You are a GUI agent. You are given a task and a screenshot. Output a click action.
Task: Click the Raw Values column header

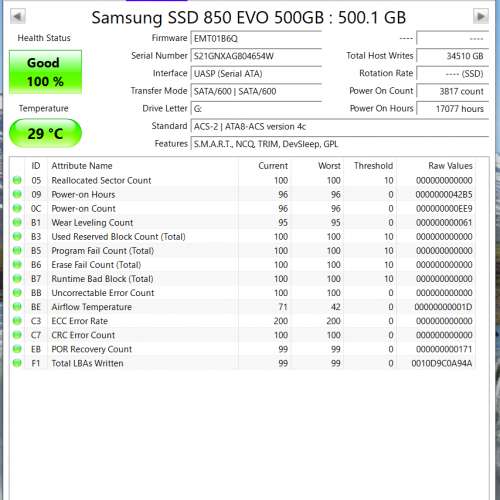(450, 166)
